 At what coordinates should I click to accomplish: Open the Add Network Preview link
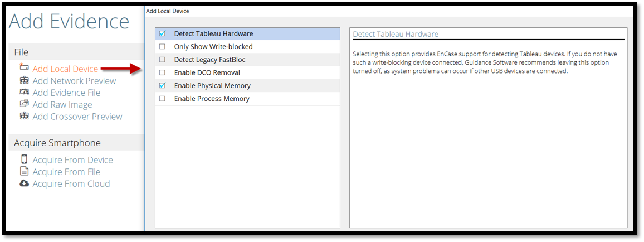click(74, 81)
